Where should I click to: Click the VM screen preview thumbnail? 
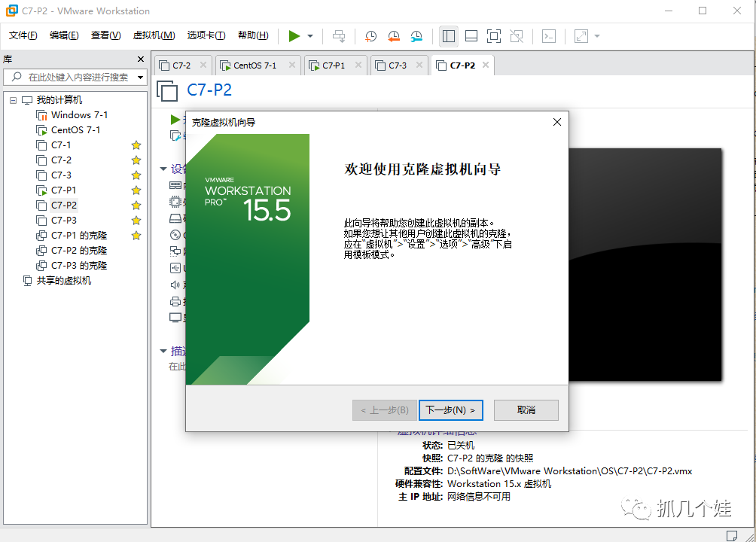coord(645,264)
